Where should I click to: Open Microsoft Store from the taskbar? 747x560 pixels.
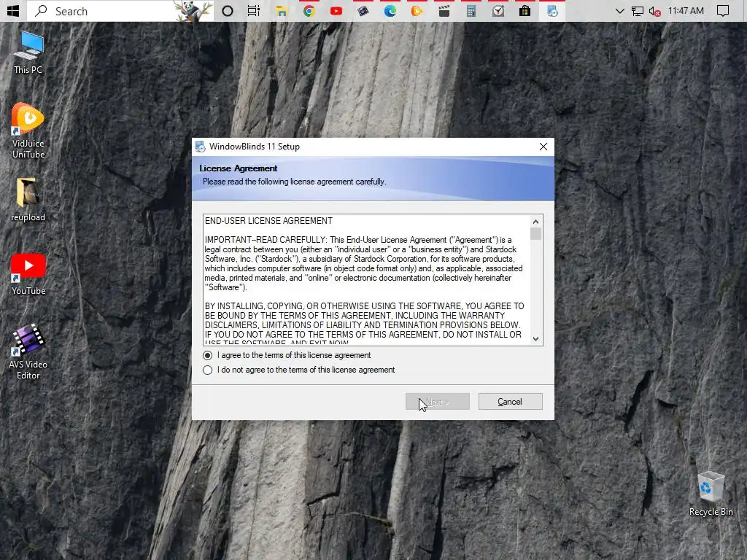tap(525, 10)
